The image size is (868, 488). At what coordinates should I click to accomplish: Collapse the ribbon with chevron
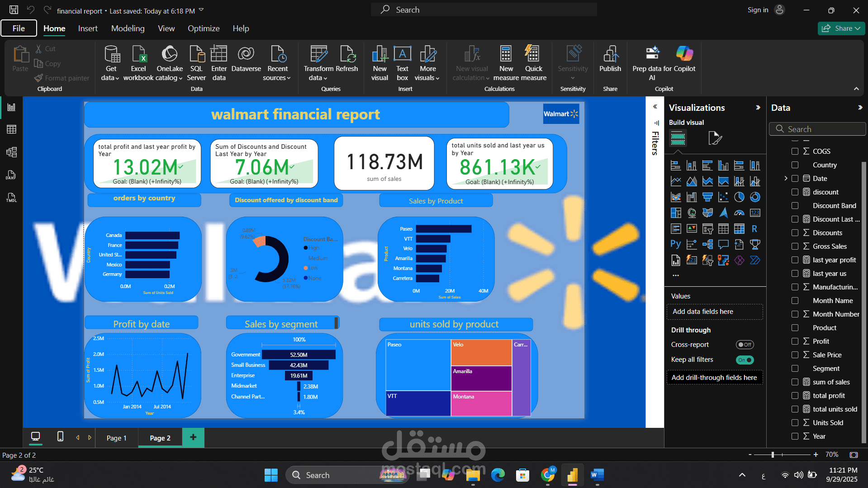click(x=856, y=89)
